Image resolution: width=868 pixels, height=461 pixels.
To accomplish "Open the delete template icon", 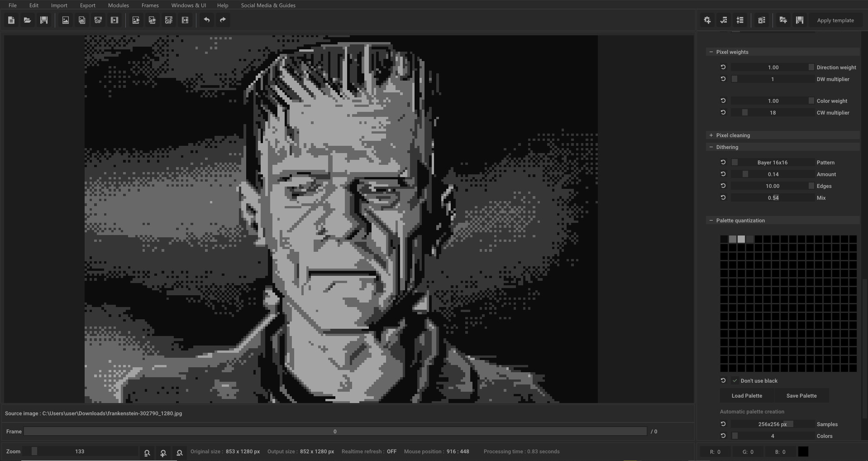I will click(x=762, y=20).
